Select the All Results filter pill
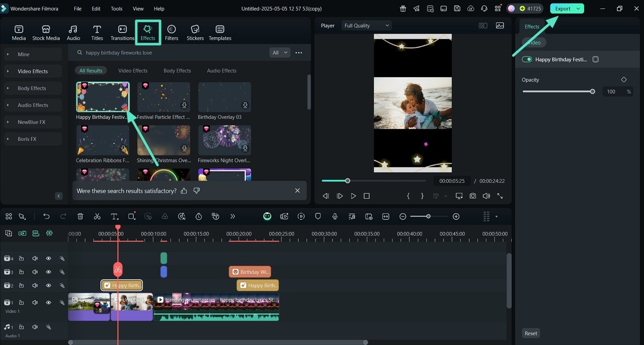Viewport: 644px width, 345px height. tap(91, 70)
